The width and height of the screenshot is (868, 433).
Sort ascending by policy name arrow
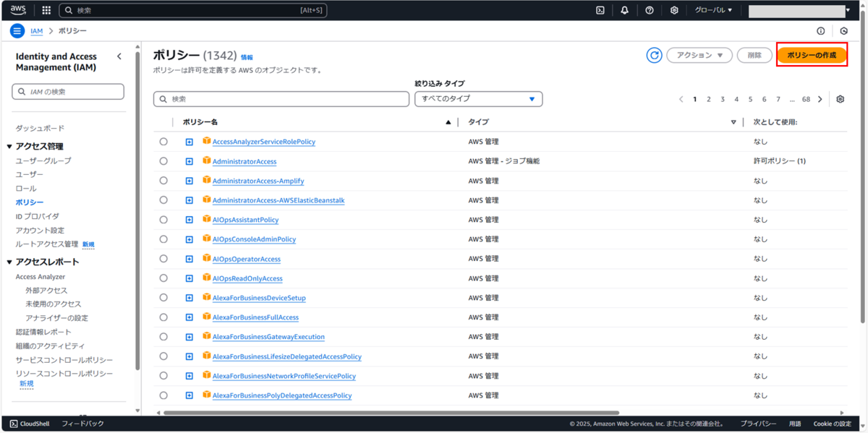coord(448,122)
